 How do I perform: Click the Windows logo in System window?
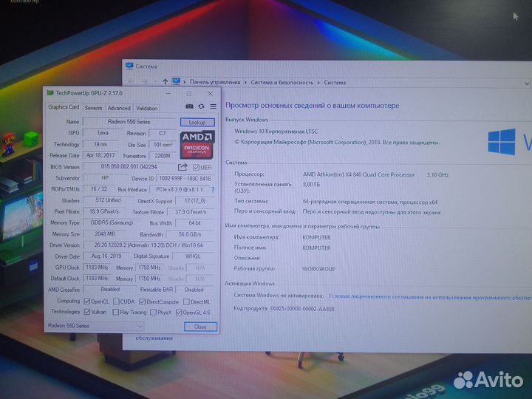pos(502,142)
